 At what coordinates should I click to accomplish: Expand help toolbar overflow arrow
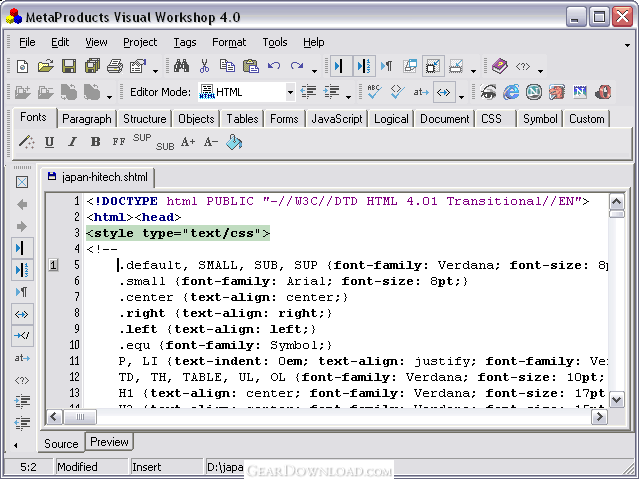coord(540,71)
